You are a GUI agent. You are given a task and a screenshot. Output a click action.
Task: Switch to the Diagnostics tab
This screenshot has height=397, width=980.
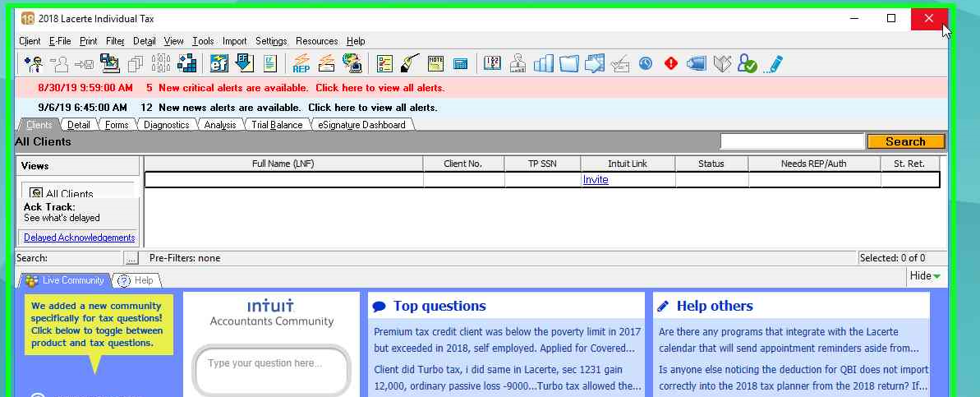pyautogui.click(x=166, y=125)
